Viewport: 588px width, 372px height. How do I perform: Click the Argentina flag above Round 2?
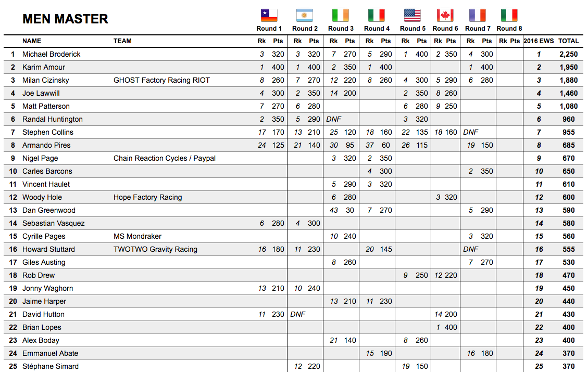(305, 15)
